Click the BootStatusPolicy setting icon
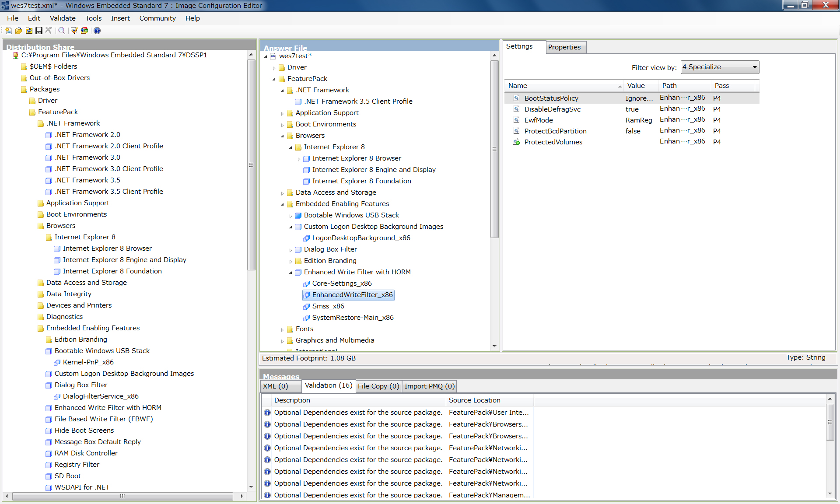Viewport: 840px width, 504px height. 516,98
